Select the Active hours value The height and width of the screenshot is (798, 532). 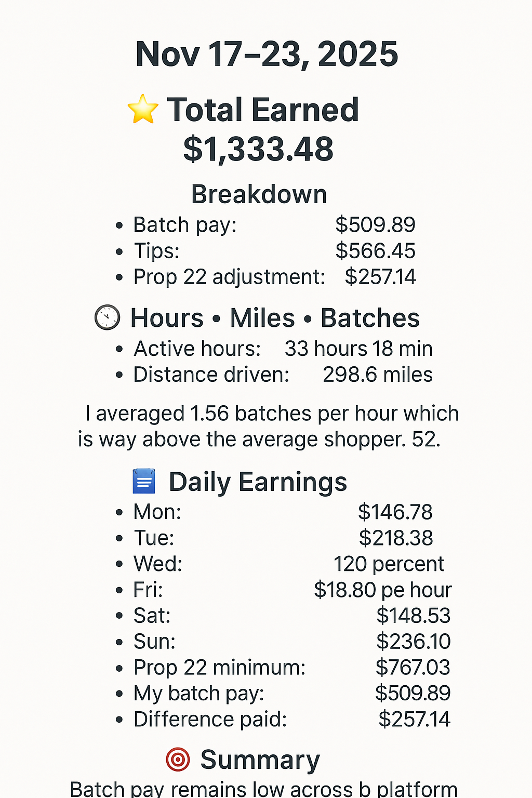click(358, 349)
